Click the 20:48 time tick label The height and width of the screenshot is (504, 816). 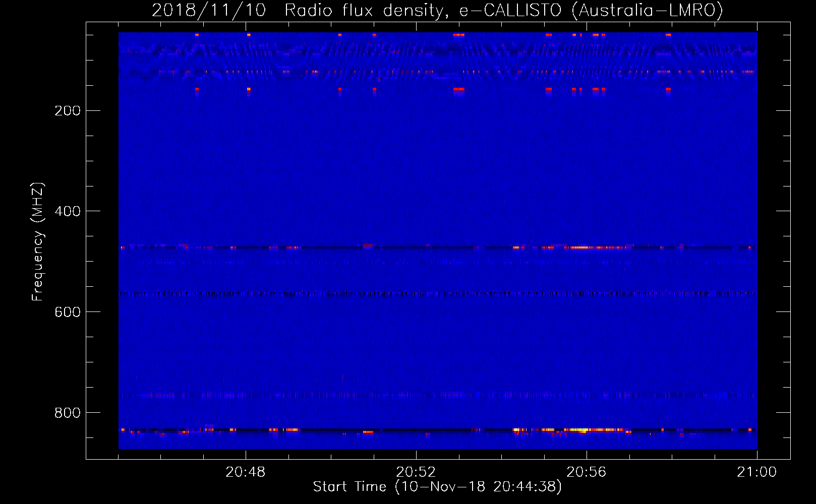[246, 472]
